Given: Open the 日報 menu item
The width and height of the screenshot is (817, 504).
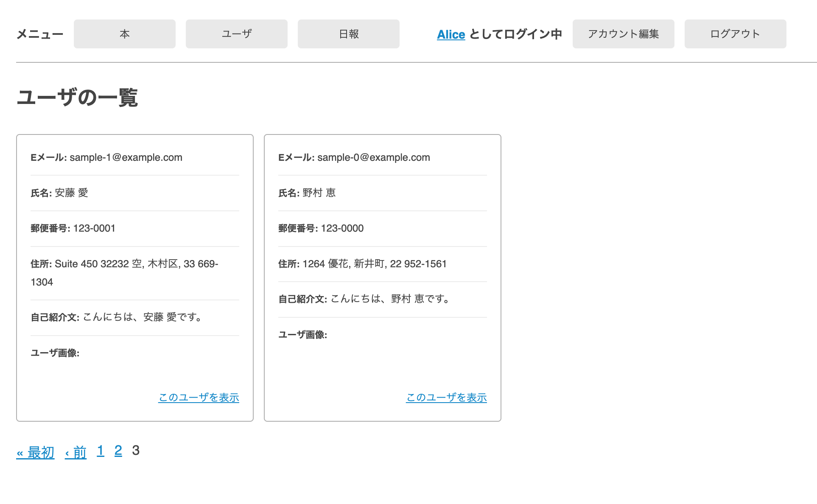Looking at the screenshot, I should click(348, 34).
